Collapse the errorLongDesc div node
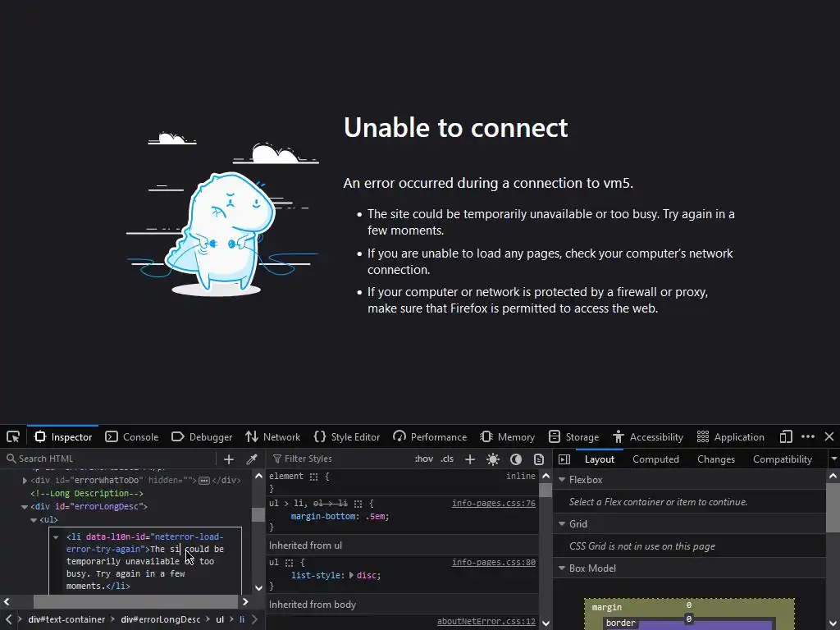This screenshot has width=840, height=630. [25, 506]
